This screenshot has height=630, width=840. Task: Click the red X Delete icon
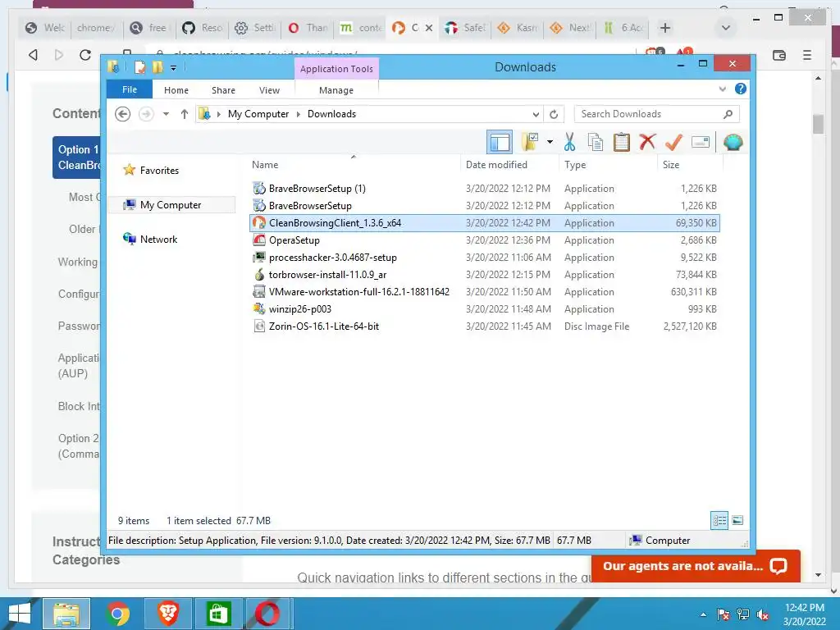pos(647,142)
